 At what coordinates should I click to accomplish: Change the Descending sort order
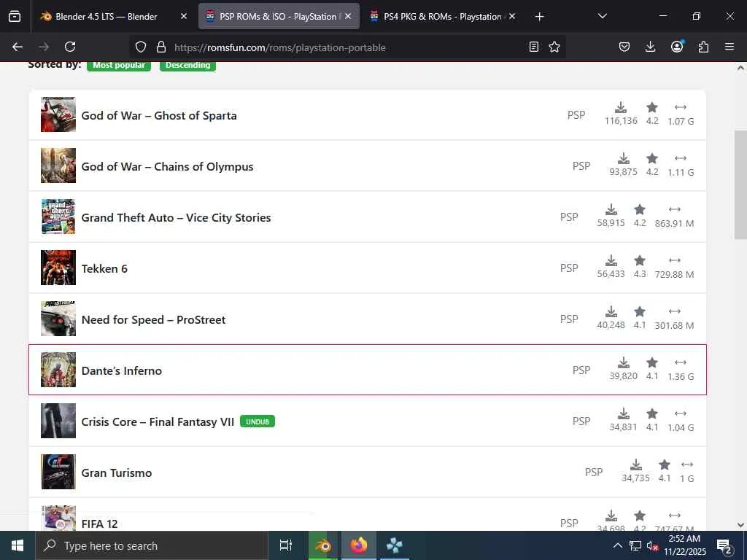tap(187, 65)
